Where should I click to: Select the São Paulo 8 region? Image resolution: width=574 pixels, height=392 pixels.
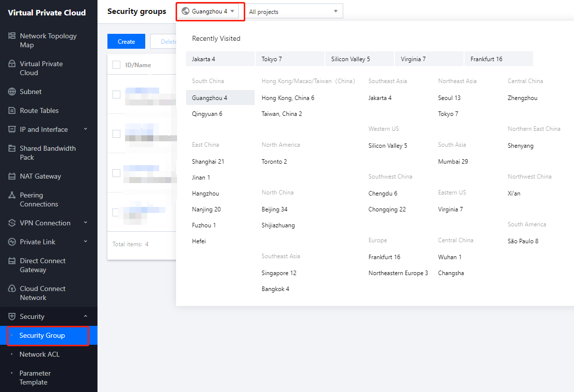(523, 241)
